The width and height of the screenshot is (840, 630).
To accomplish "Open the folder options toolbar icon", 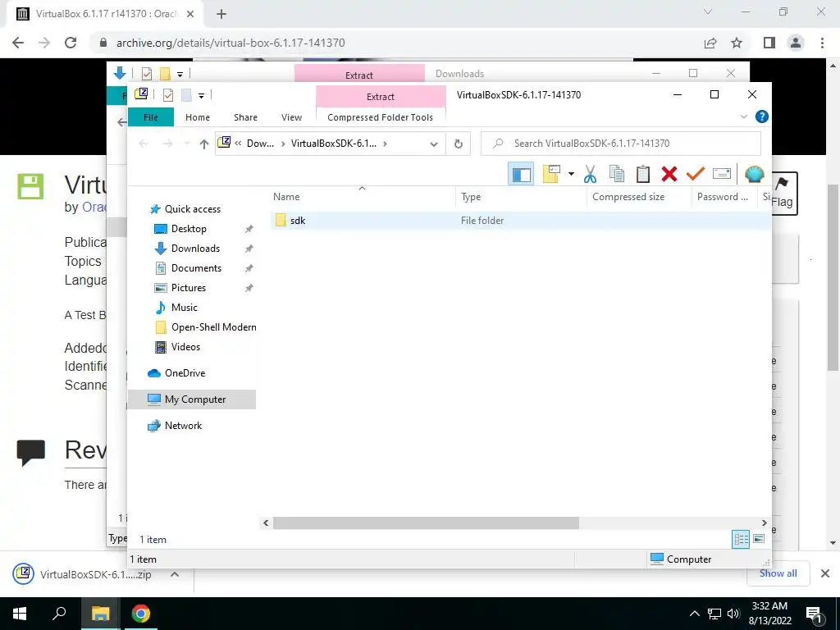I will tap(551, 174).
